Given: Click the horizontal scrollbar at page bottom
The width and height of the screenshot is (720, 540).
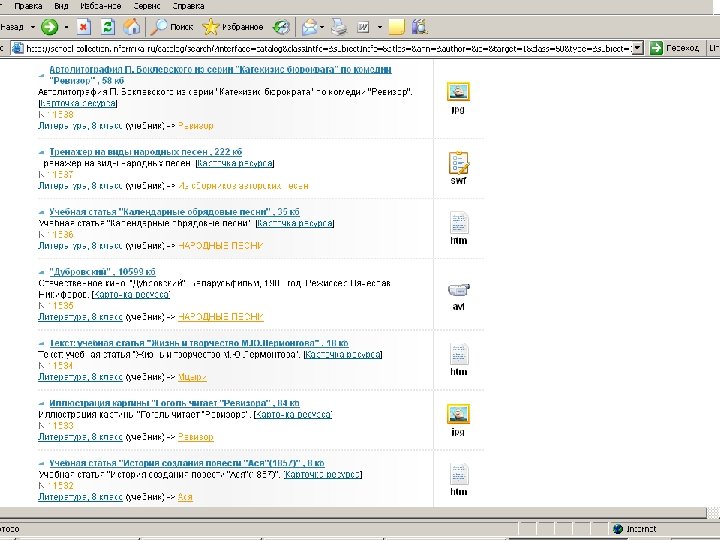Looking at the screenshot, I should pyautogui.click(x=353, y=512).
